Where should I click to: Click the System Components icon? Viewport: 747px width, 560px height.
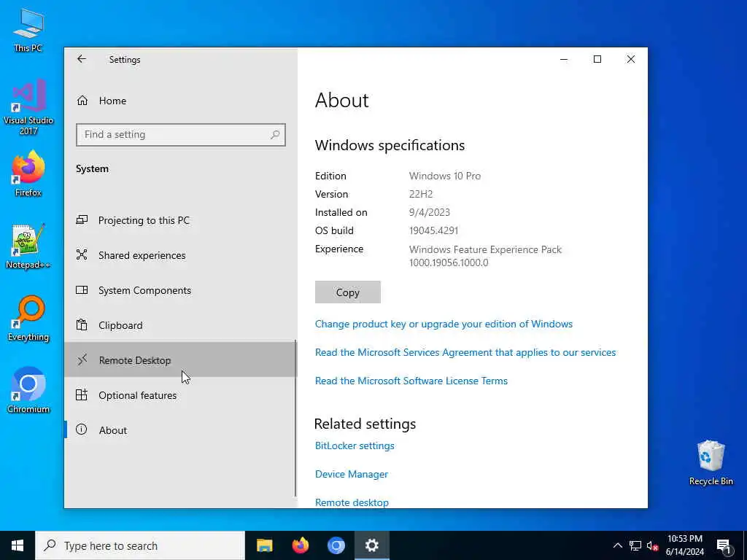82,289
